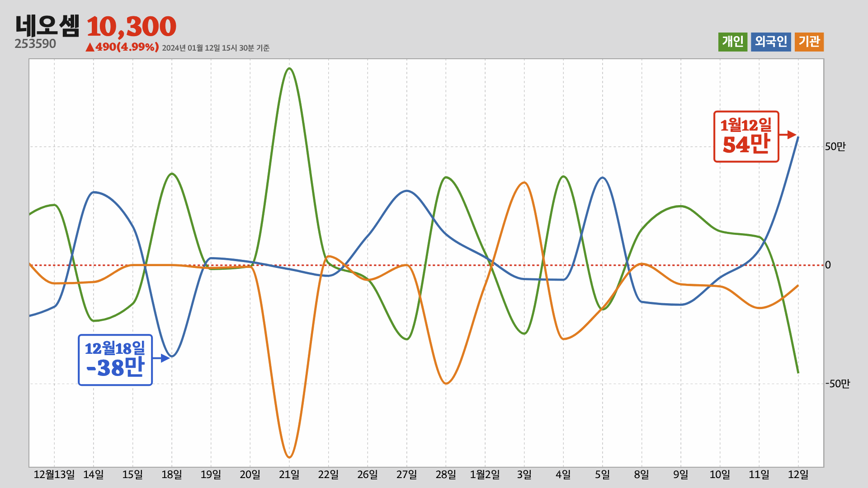Click the 11일 x-axis date label
Viewport: 868px width, 488px height.
point(759,474)
